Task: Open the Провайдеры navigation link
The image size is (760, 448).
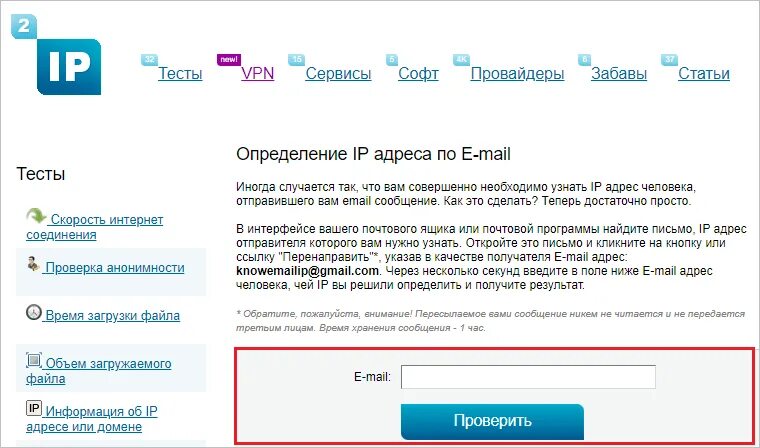Action: click(x=517, y=74)
